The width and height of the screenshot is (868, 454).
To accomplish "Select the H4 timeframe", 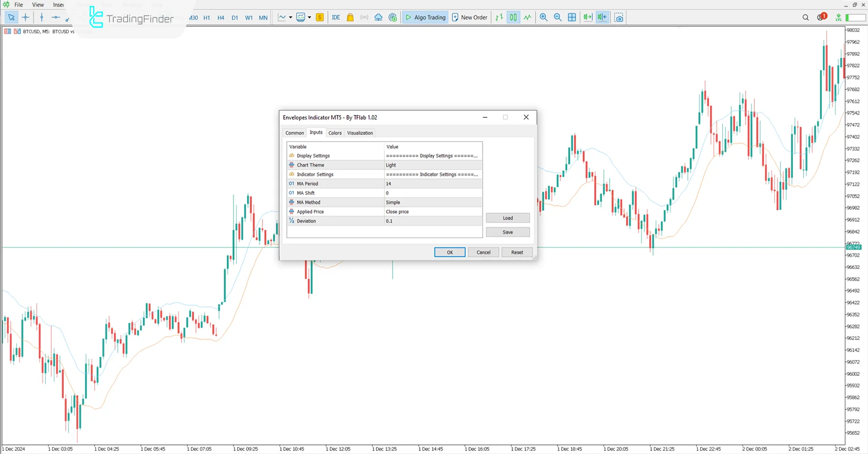I will (x=221, y=18).
